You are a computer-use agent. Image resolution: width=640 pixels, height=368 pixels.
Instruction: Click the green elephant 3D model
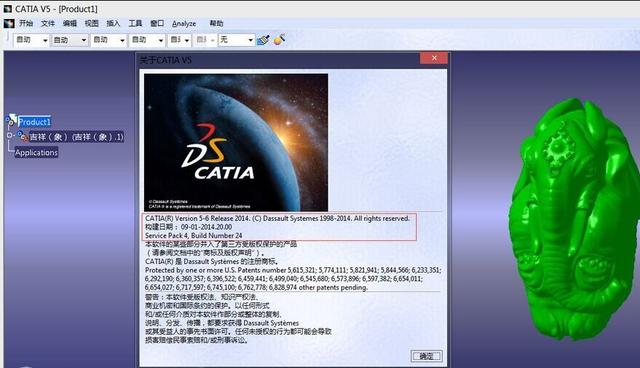(x=576, y=220)
